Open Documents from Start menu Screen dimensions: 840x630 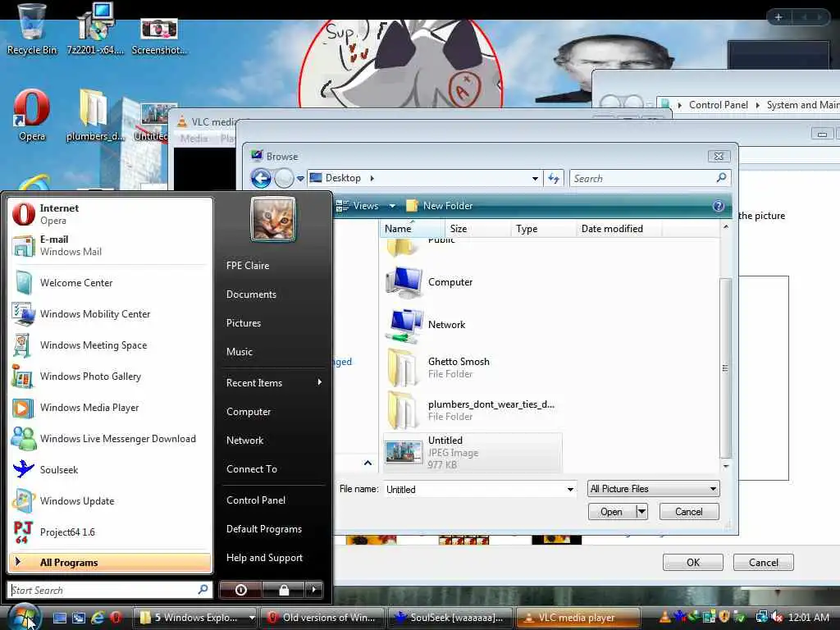pyautogui.click(x=251, y=294)
